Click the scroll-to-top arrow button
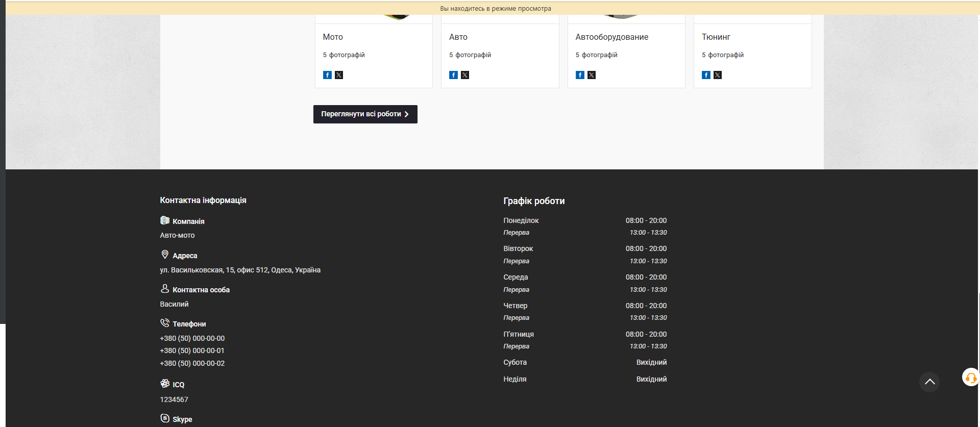This screenshot has height=427, width=980. point(929,382)
